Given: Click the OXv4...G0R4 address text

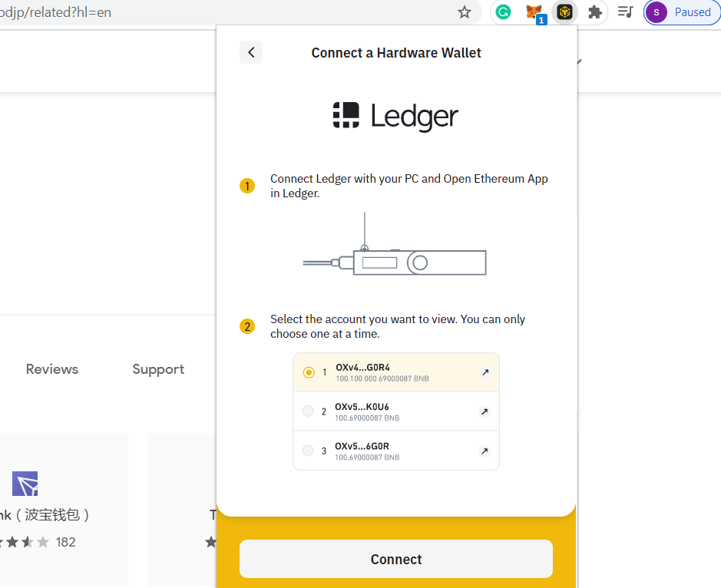Looking at the screenshot, I should tap(362, 368).
